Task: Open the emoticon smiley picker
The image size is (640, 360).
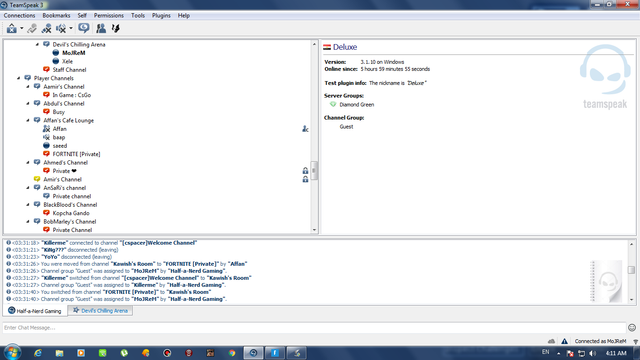Action: (632, 327)
